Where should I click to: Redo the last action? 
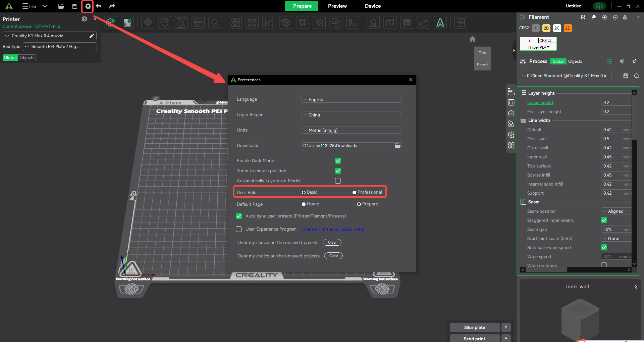click(x=112, y=6)
